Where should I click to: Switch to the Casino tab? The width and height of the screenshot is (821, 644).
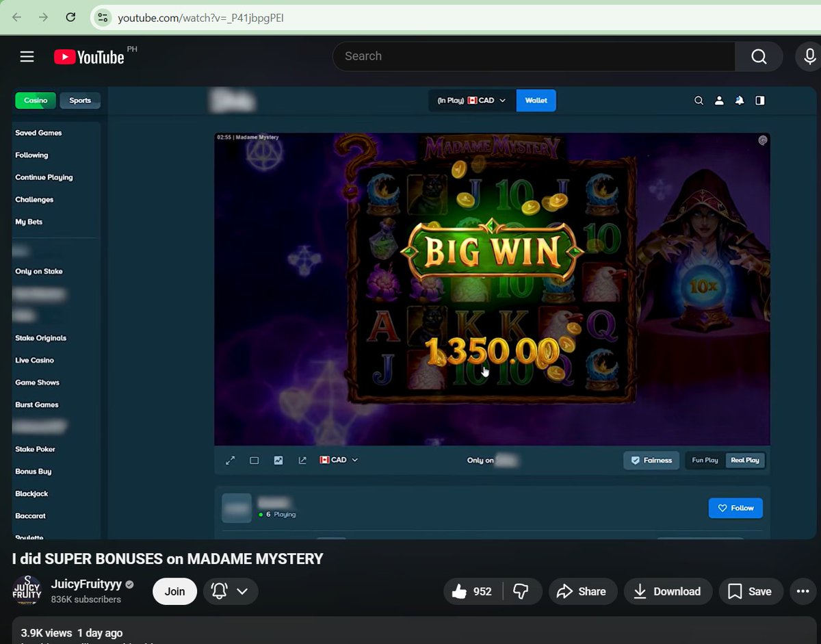pos(36,101)
